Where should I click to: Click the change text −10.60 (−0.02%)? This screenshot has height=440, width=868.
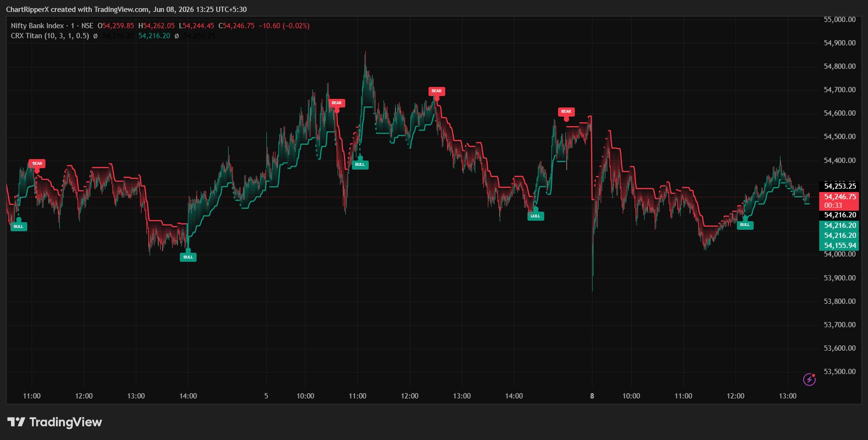point(284,26)
